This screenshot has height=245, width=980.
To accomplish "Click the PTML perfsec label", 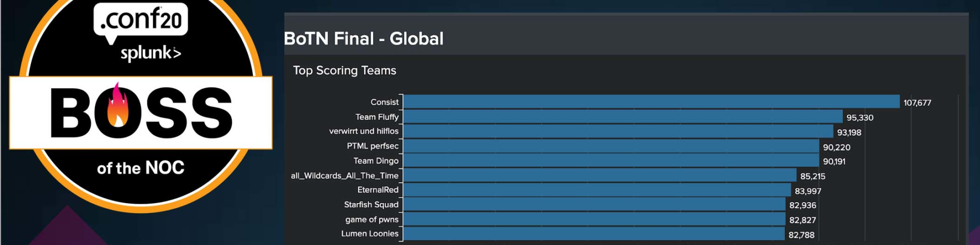I will coord(373,146).
